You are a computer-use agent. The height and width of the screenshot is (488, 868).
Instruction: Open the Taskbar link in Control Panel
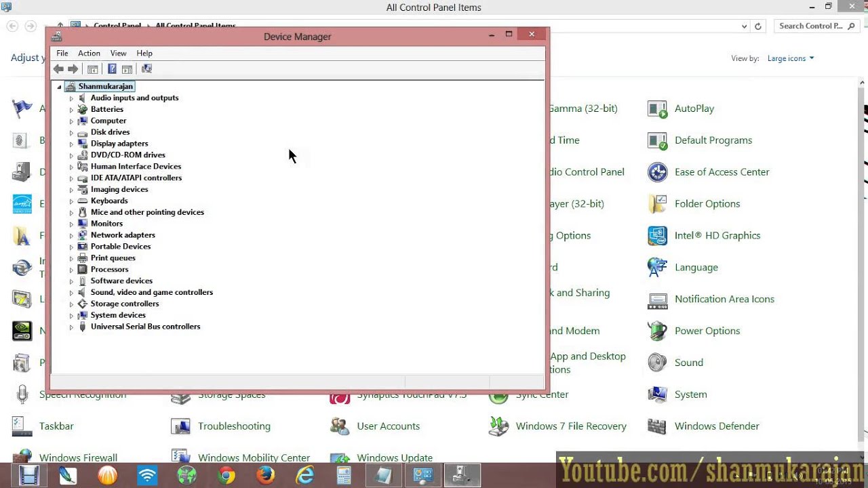click(56, 426)
